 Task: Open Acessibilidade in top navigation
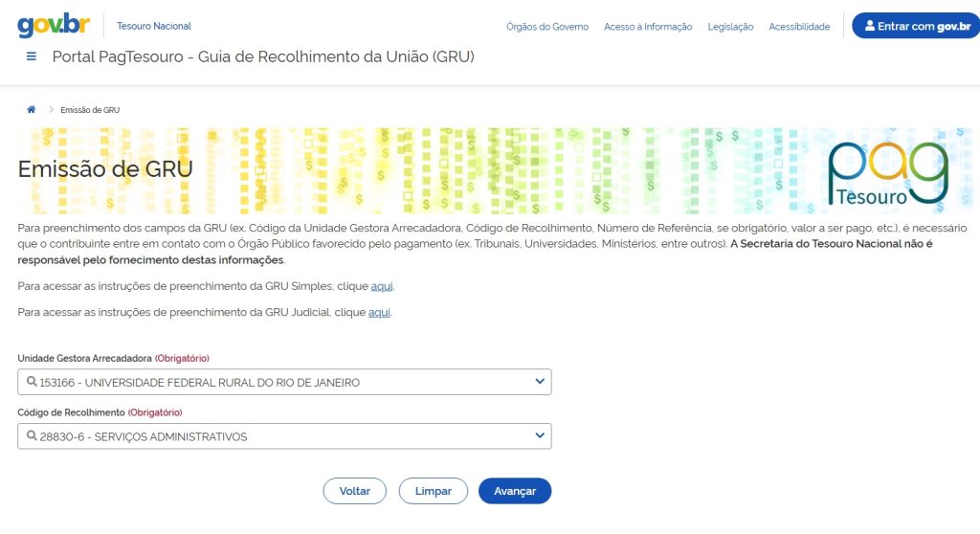[x=799, y=27]
